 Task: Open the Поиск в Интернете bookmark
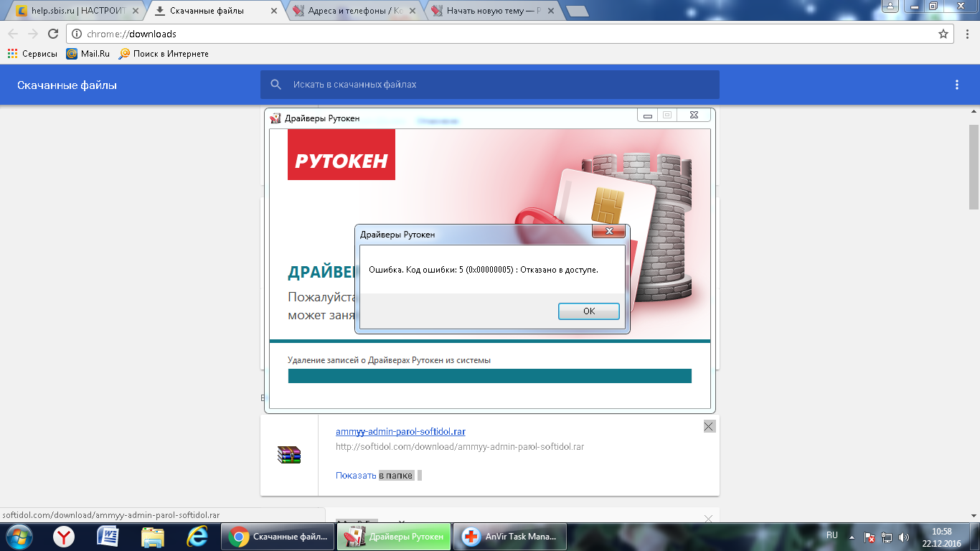164,54
